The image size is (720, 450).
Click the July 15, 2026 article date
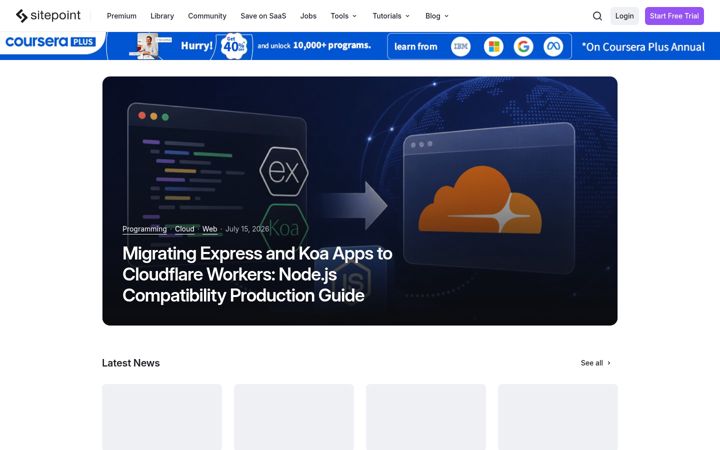coord(247,229)
